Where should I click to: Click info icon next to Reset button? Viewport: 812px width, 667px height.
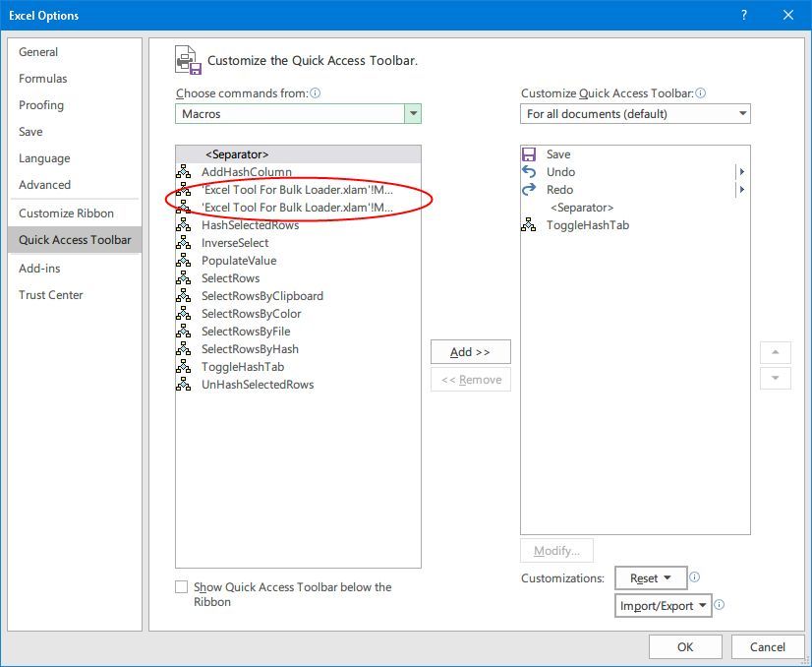tap(694, 576)
